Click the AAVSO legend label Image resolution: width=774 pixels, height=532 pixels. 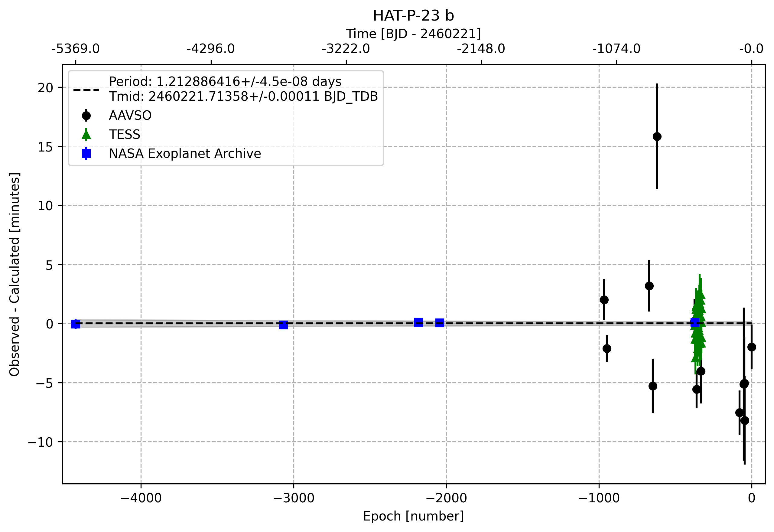point(130,116)
